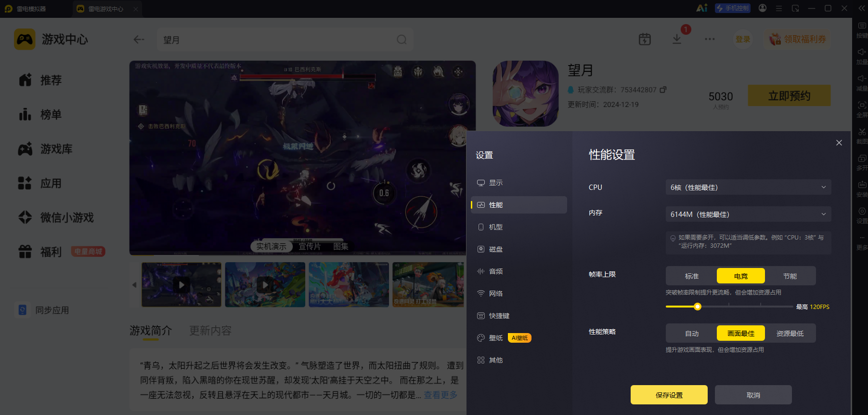
Task: Select the 性能 performance settings tab
Action: (518, 205)
